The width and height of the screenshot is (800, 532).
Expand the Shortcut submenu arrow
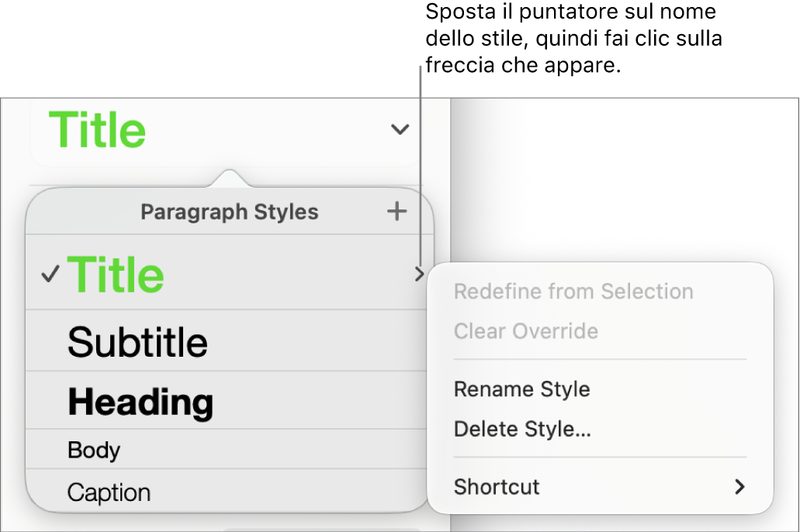[739, 487]
